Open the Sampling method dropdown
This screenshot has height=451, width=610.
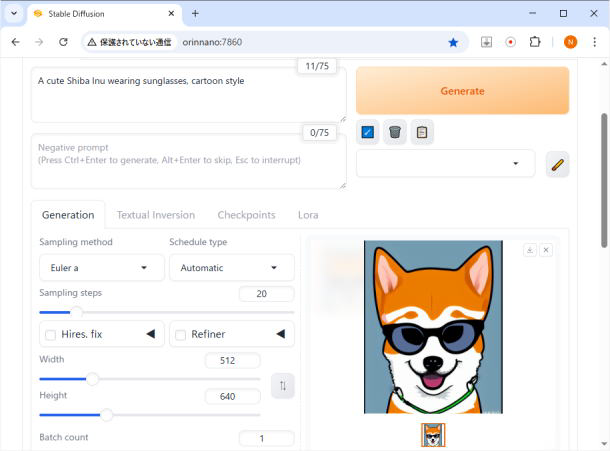coord(101,268)
